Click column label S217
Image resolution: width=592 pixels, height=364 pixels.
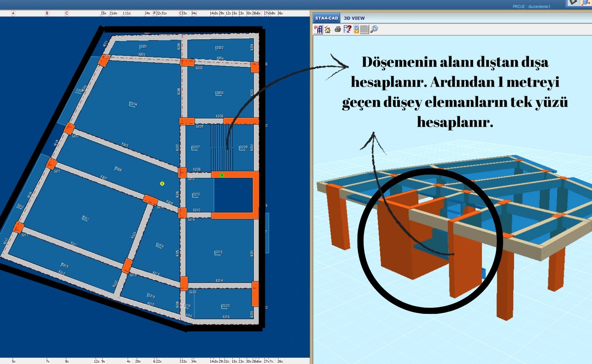(x=25, y=235)
